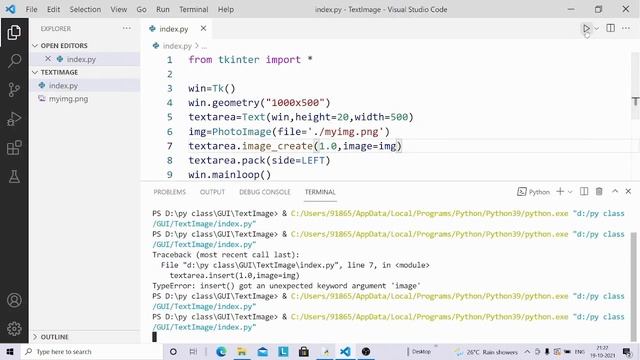Viewport: 640px width, 360px height.
Task: Open terminal launch profile dropdown
Action: (570, 192)
